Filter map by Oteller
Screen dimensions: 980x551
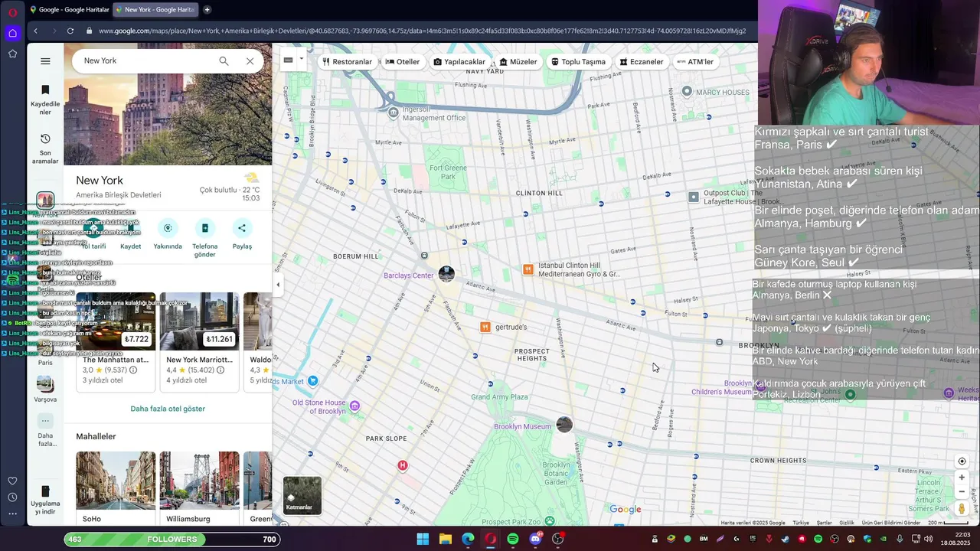(403, 62)
